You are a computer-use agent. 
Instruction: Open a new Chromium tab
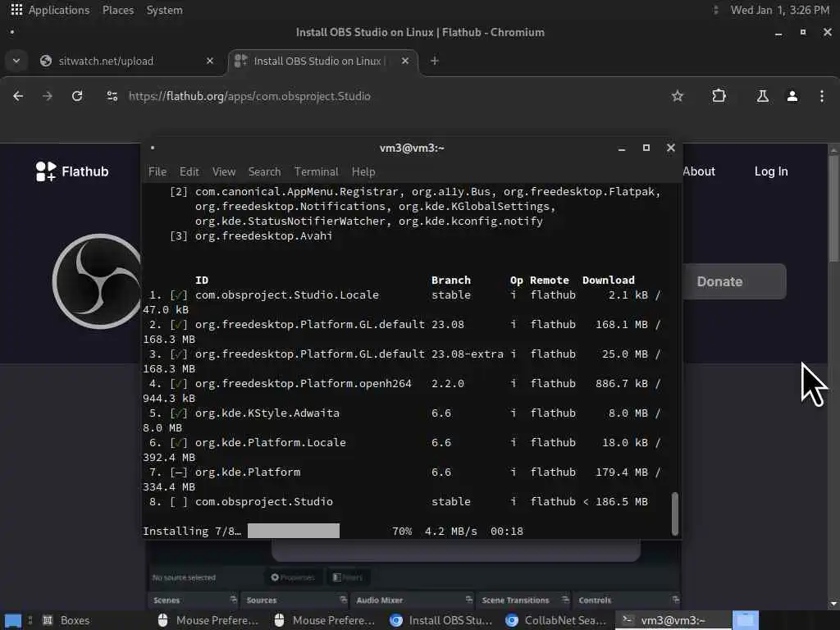[x=435, y=61]
